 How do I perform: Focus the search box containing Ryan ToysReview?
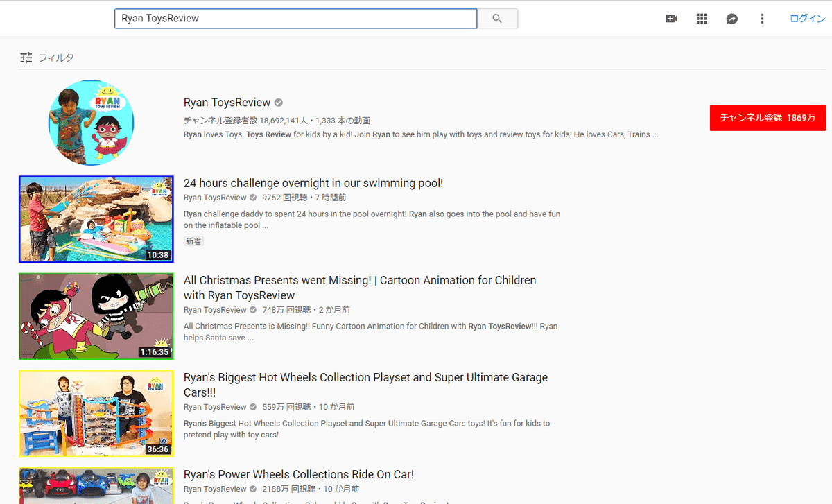(x=296, y=19)
